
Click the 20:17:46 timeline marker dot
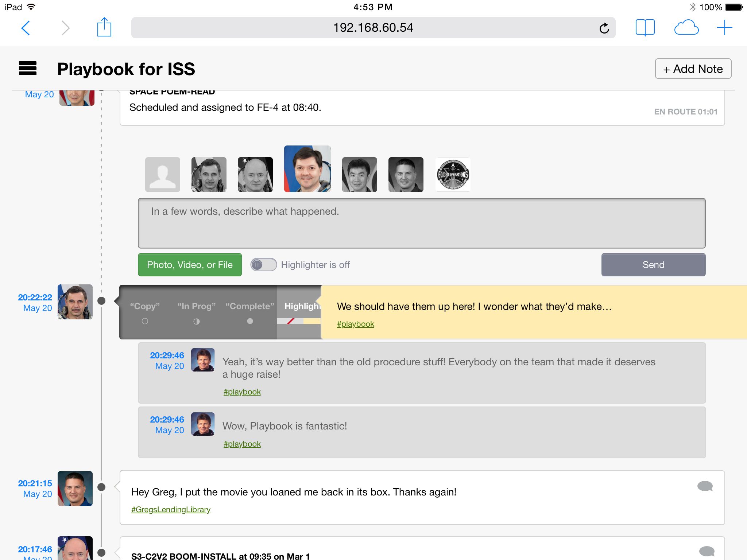click(x=102, y=553)
